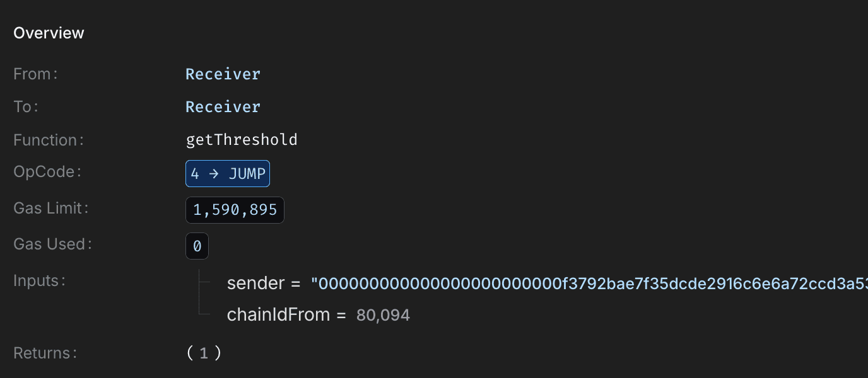Click the Gas Used zero badge
The width and height of the screenshot is (868, 378).
[196, 246]
